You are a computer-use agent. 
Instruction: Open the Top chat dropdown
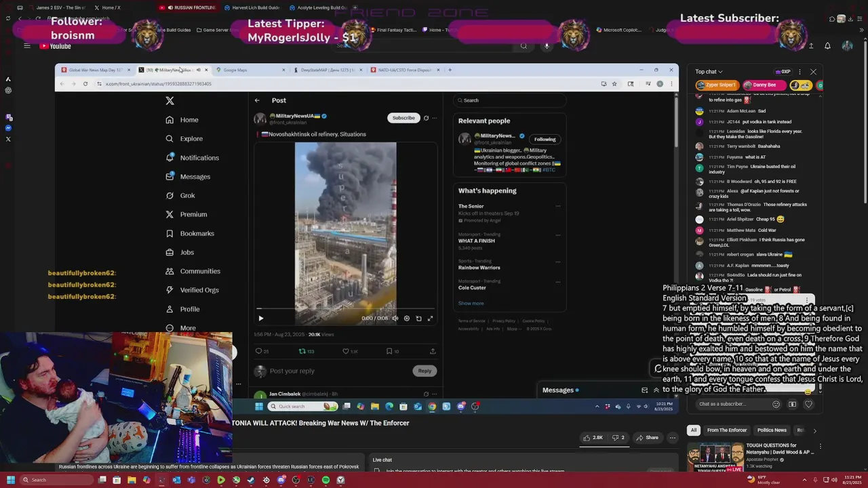pos(709,72)
